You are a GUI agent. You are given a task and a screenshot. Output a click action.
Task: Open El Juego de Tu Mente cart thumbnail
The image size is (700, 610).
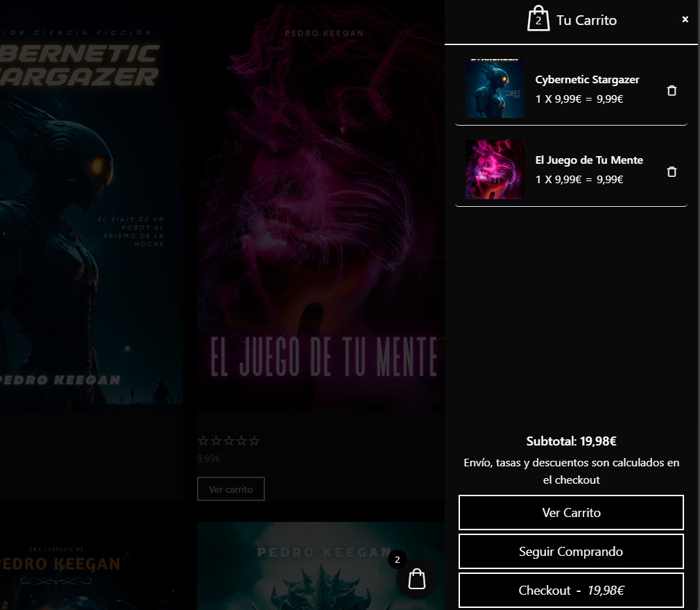coord(495,169)
